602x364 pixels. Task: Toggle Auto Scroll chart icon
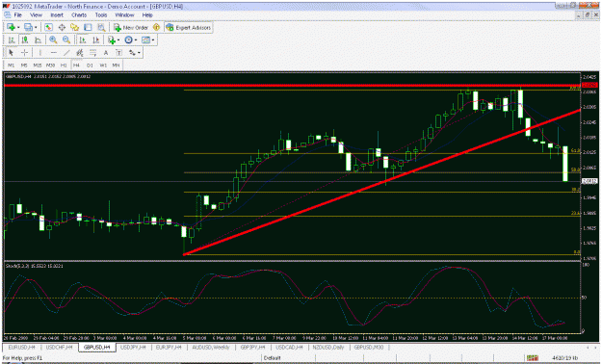pyautogui.click(x=83, y=39)
